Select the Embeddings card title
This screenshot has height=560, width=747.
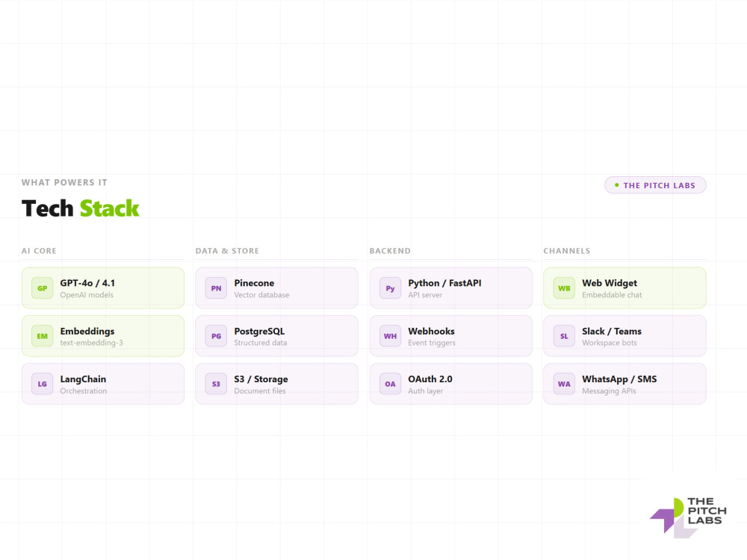(x=87, y=331)
